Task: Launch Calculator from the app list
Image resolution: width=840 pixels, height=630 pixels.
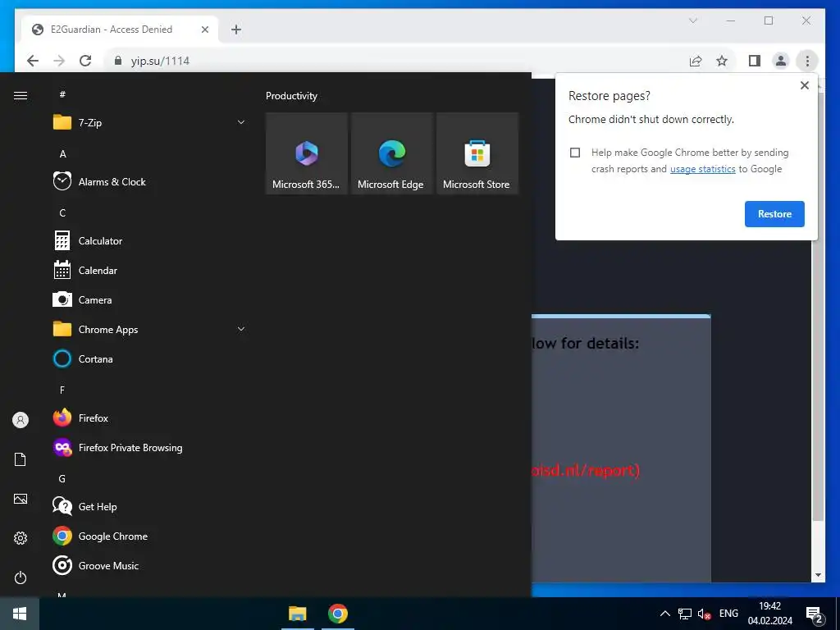Action: [x=150, y=240]
